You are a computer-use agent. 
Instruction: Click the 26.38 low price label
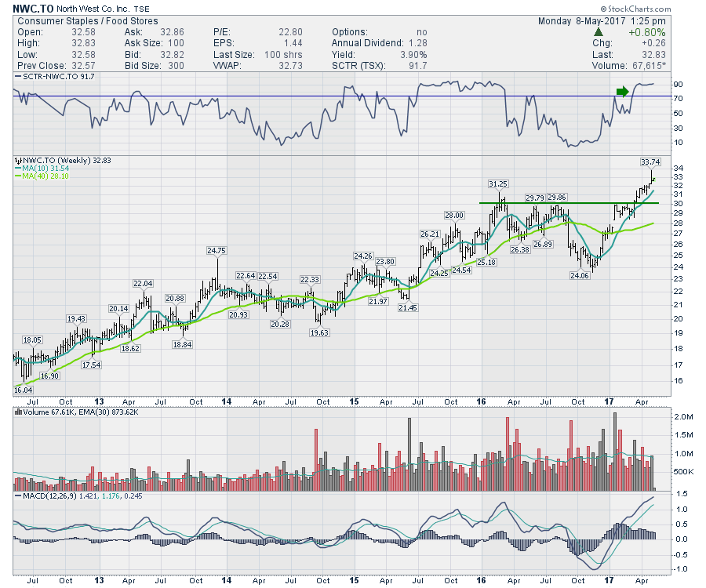[x=520, y=249]
